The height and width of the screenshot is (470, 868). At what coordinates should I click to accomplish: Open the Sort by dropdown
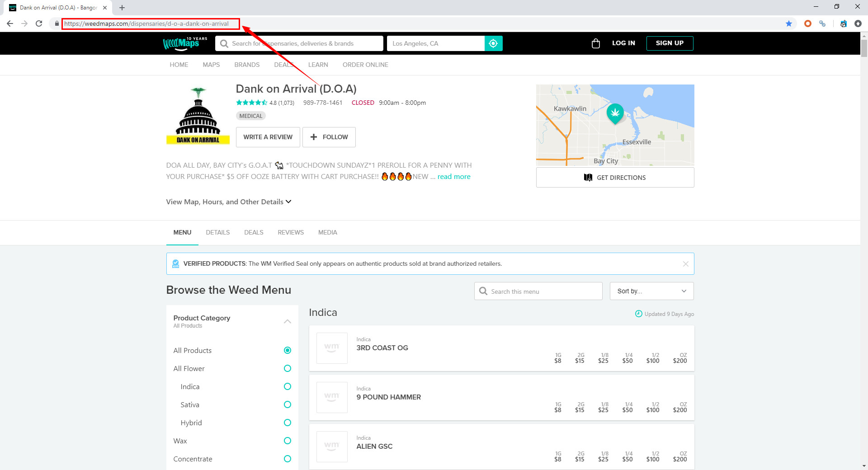[x=651, y=291]
